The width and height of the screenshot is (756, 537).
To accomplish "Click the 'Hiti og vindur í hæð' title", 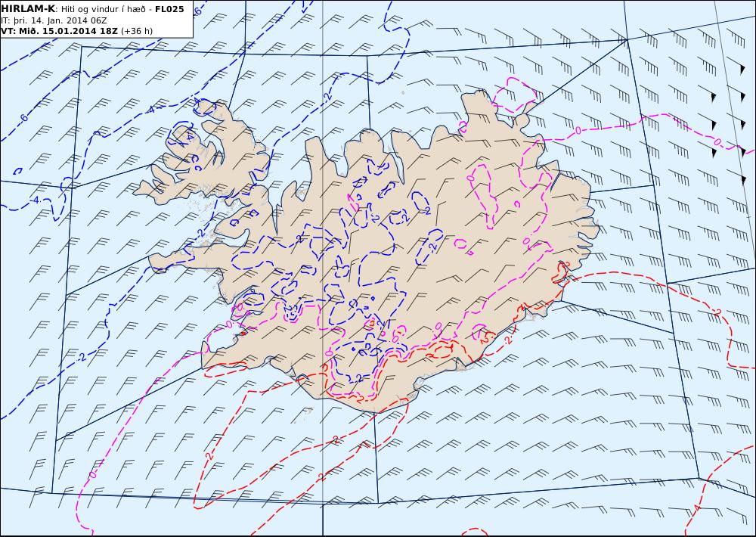I will click(104, 9).
